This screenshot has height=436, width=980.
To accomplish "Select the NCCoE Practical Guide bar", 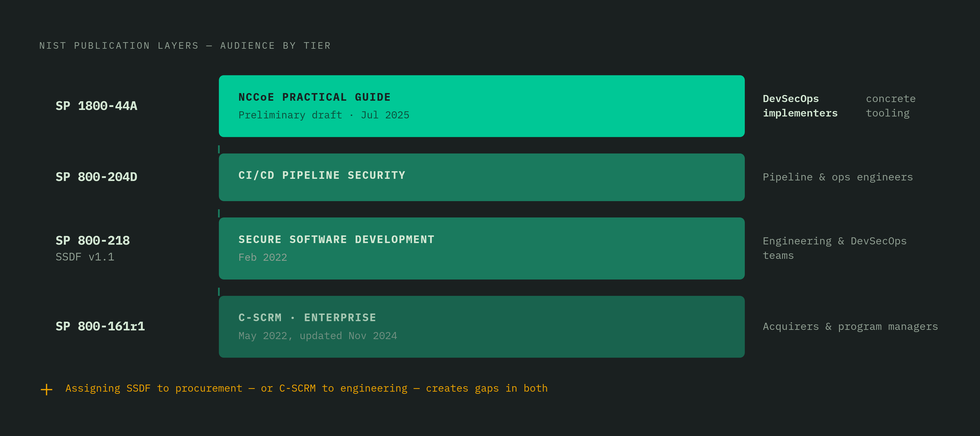I will click(x=481, y=106).
